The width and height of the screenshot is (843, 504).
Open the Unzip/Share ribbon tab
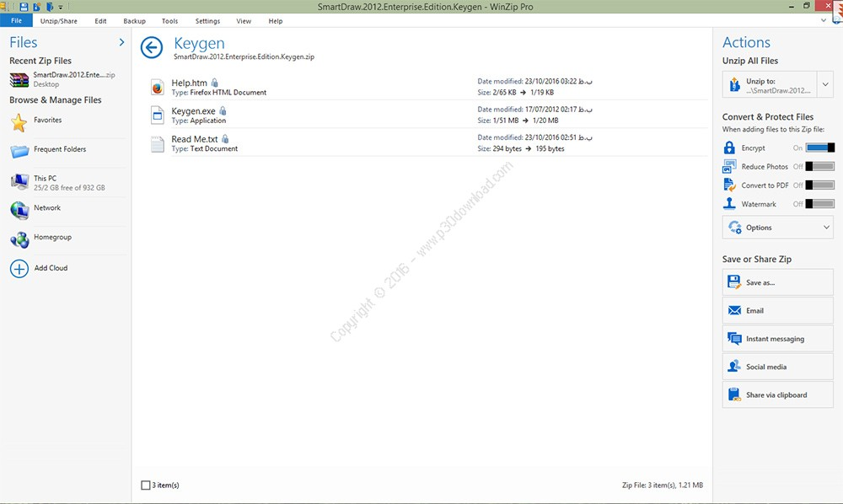click(59, 21)
